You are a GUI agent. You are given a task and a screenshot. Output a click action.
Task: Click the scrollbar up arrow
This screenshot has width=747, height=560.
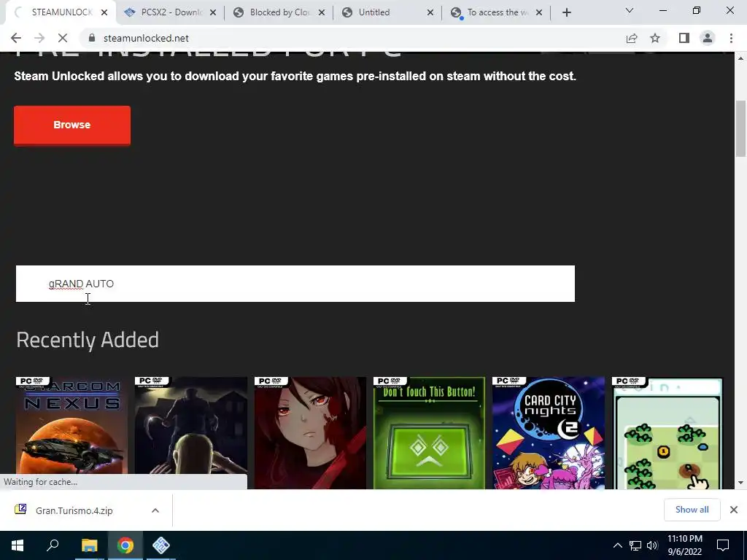pyautogui.click(x=741, y=58)
